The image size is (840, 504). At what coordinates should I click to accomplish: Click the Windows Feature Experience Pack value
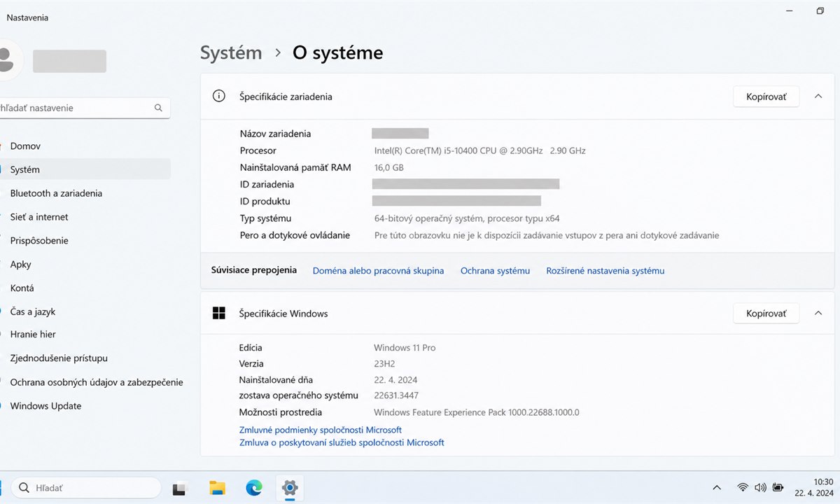477,412
